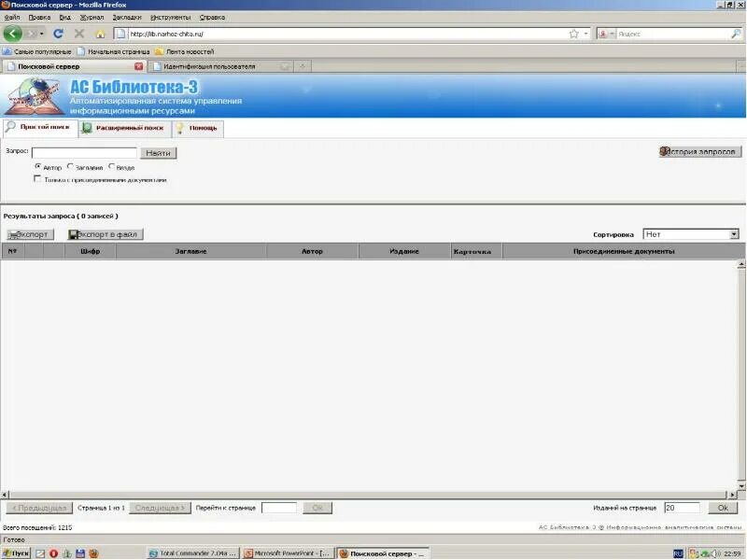Switch to Total Commander taskbar button
The height and width of the screenshot is (560, 747).
click(x=192, y=553)
